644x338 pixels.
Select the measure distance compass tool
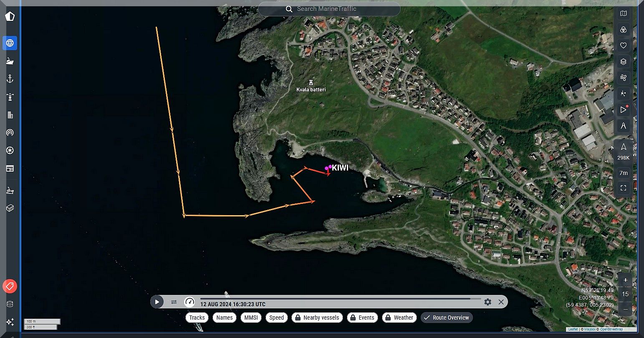click(x=623, y=126)
